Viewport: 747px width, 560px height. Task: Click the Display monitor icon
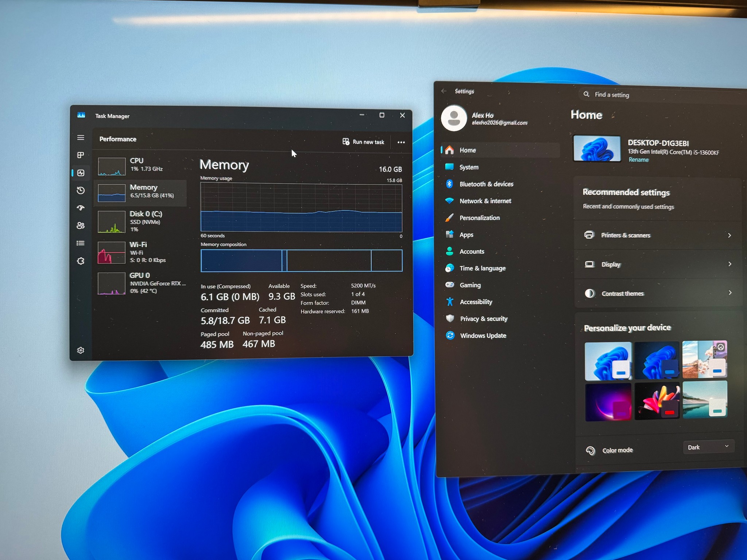click(x=589, y=264)
